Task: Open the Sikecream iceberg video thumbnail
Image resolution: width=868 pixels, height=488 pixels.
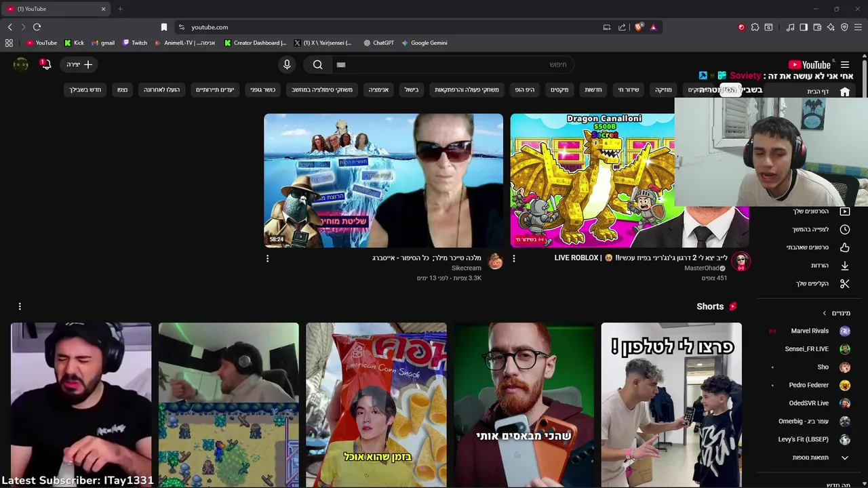Action: pos(384,180)
